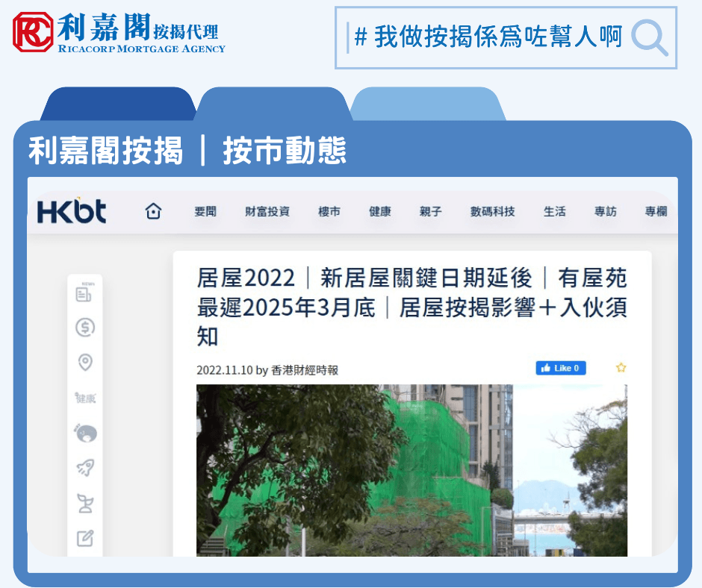The image size is (702, 588).
Task: Open the location pin sidebar icon
Action: 84,361
